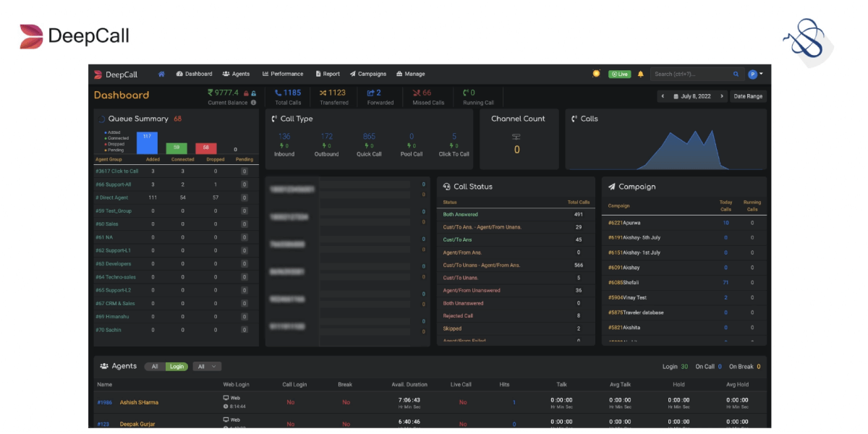Click the Current Balance info icon
868x434 pixels.
tap(253, 103)
